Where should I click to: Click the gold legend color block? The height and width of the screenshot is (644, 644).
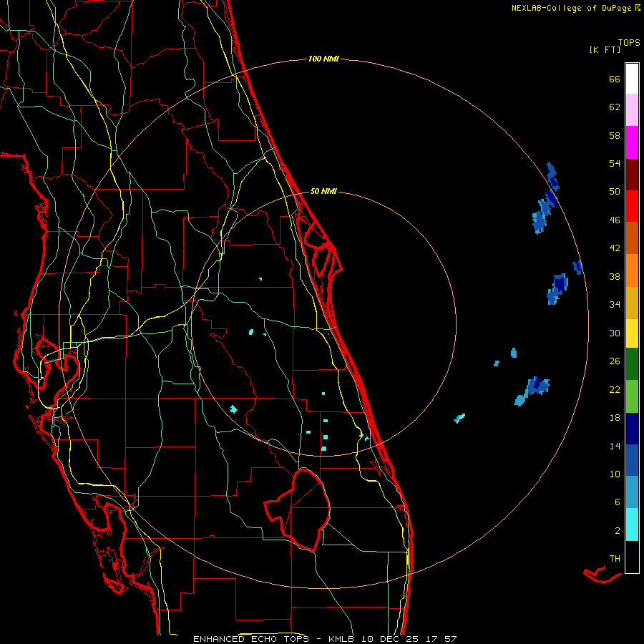632,303
